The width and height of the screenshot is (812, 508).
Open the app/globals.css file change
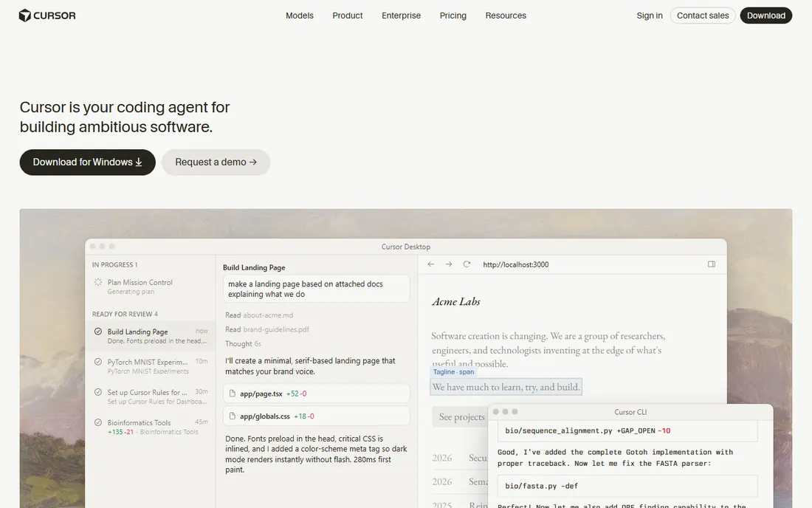pyautogui.click(x=317, y=416)
